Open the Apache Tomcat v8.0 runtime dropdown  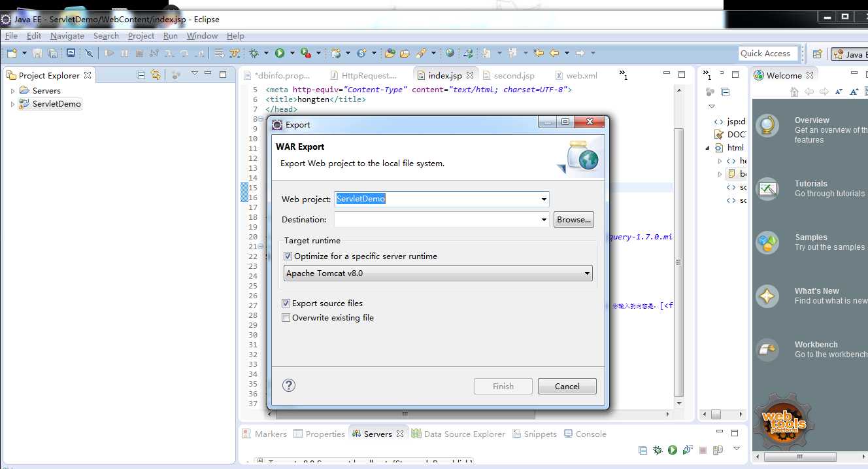438,273
